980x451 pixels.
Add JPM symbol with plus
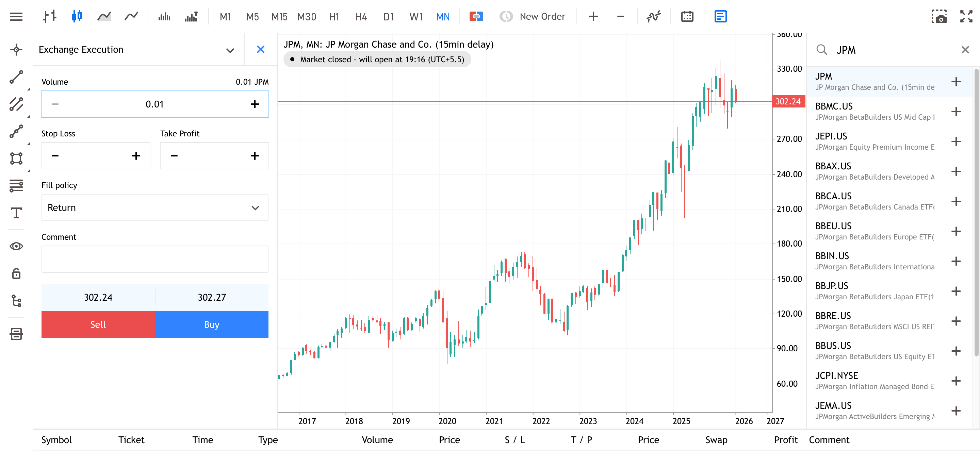955,82
